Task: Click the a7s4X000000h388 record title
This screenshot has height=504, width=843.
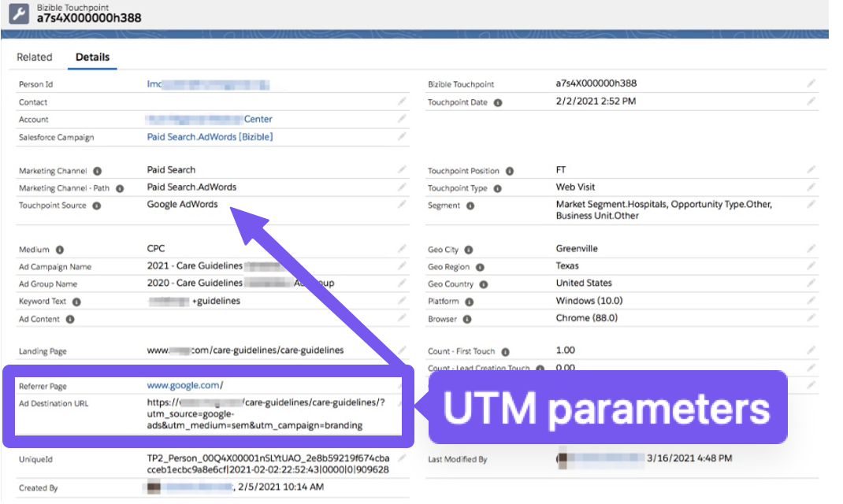Action: (89, 18)
